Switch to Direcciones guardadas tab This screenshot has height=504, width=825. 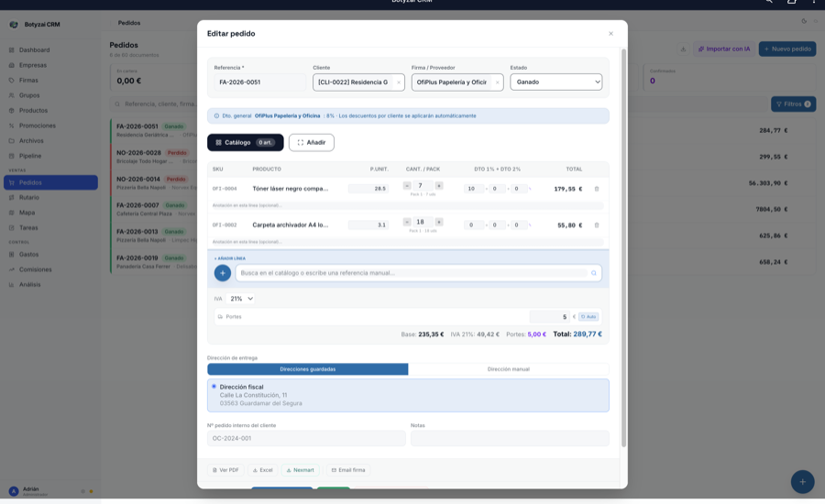tap(308, 369)
